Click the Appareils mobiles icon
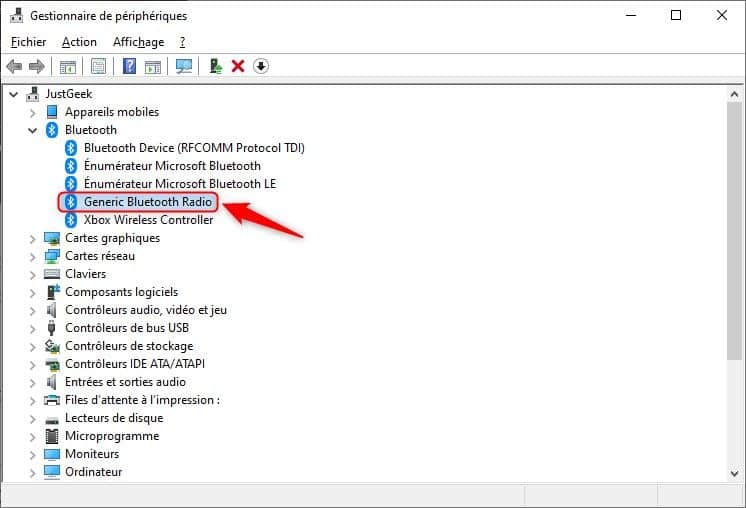Screen dimensions: 746x508 [x=52, y=112]
